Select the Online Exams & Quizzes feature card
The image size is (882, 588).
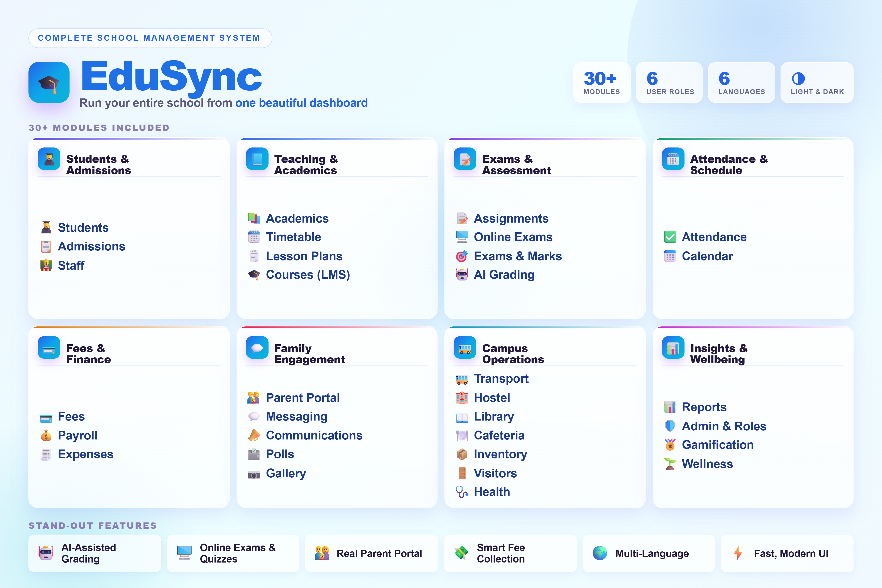[233, 554]
